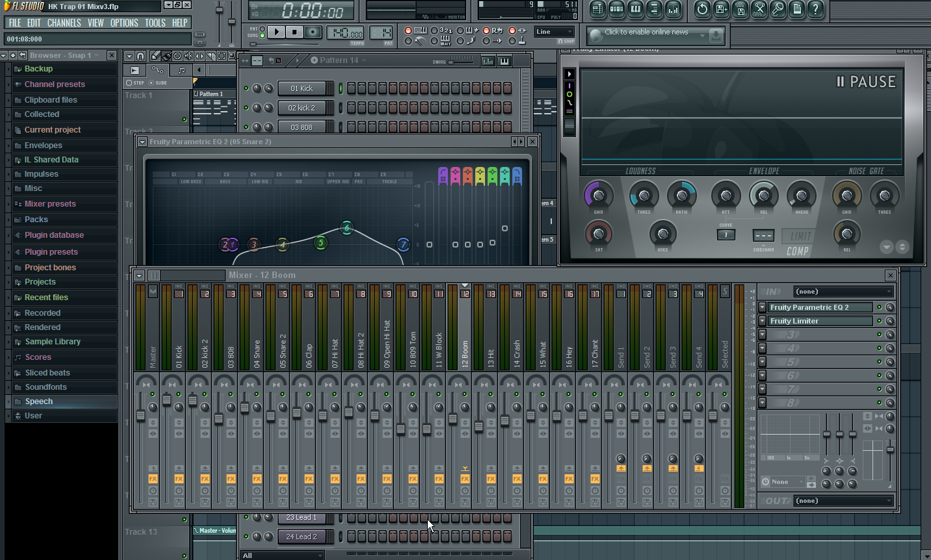
Task: Open the TOOLS menu
Action: pyautogui.click(x=155, y=23)
